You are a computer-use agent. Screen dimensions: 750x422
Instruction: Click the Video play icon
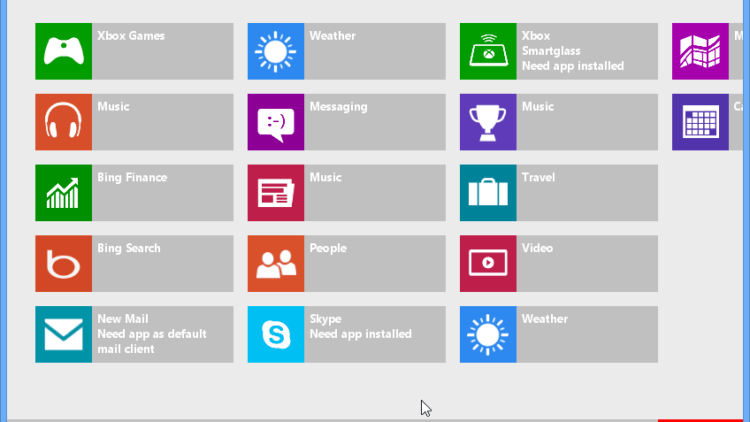click(x=488, y=264)
